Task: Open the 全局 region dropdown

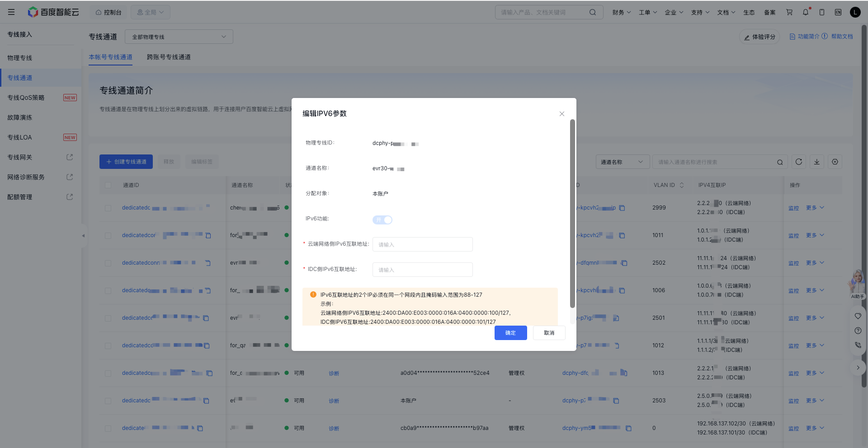Action: 151,12
